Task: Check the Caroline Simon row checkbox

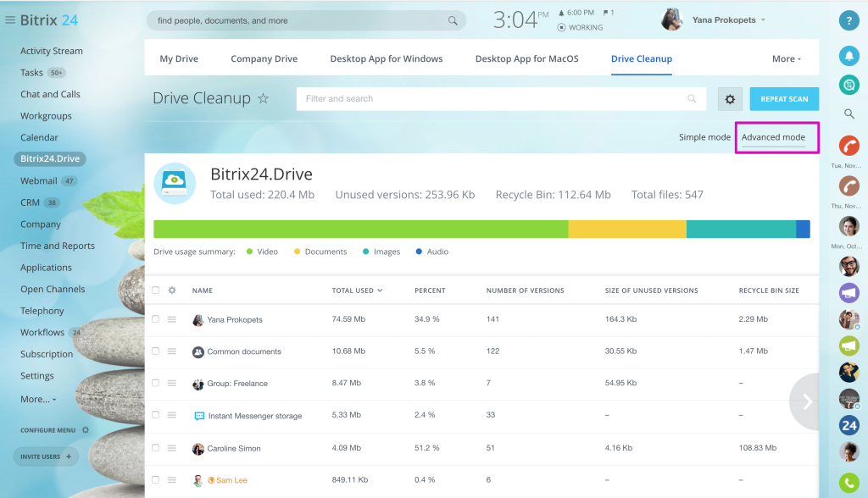Action: tap(156, 448)
